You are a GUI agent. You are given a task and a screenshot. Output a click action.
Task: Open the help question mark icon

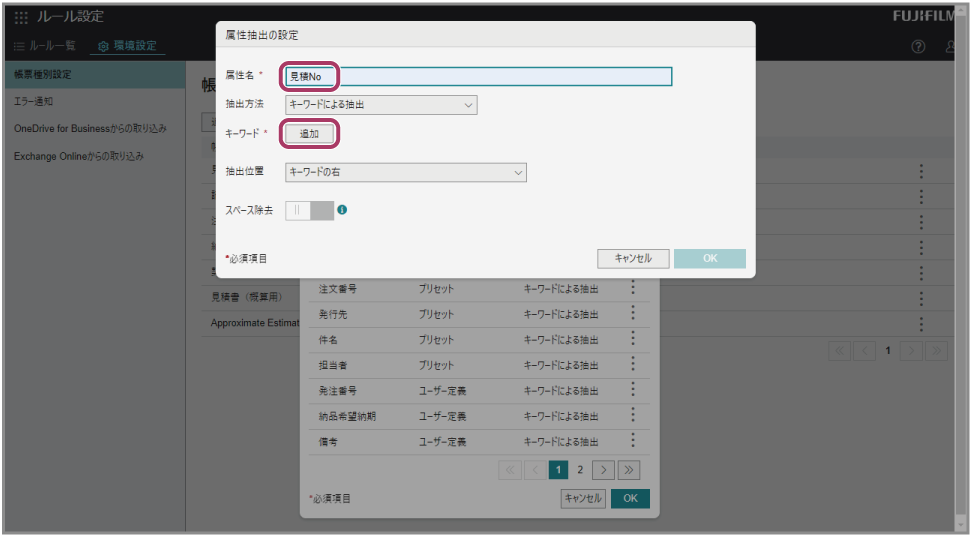point(918,46)
